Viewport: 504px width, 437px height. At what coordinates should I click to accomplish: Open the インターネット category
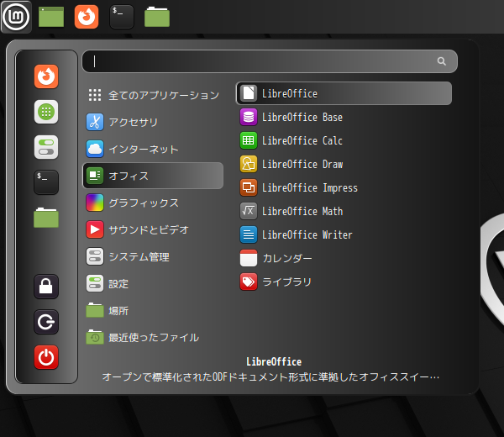coord(153,150)
